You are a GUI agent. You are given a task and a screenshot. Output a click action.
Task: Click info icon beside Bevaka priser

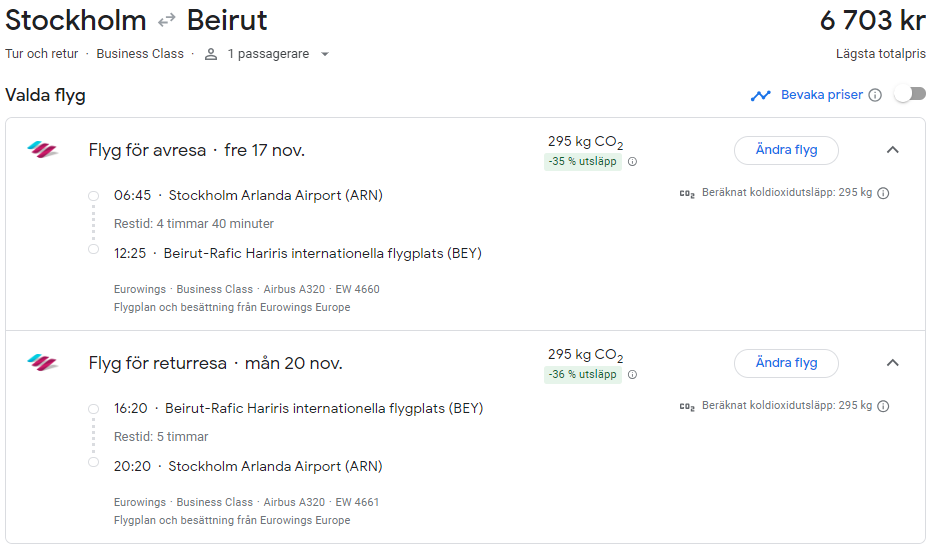point(875,95)
